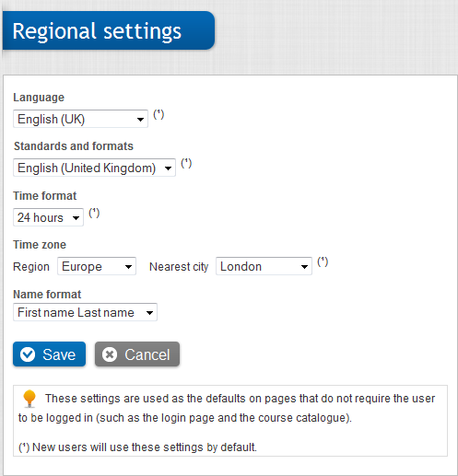458x476 pixels.
Task: Save the regional settings
Action: [x=49, y=354]
